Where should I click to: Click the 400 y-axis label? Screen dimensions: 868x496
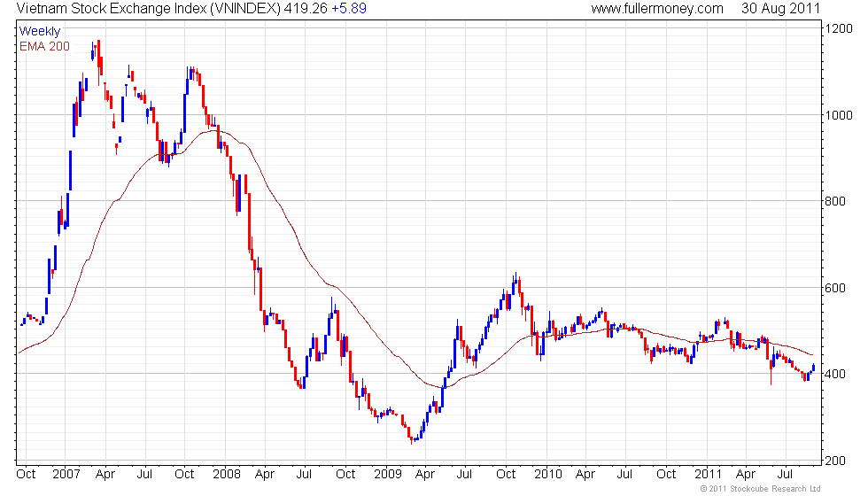click(x=835, y=374)
